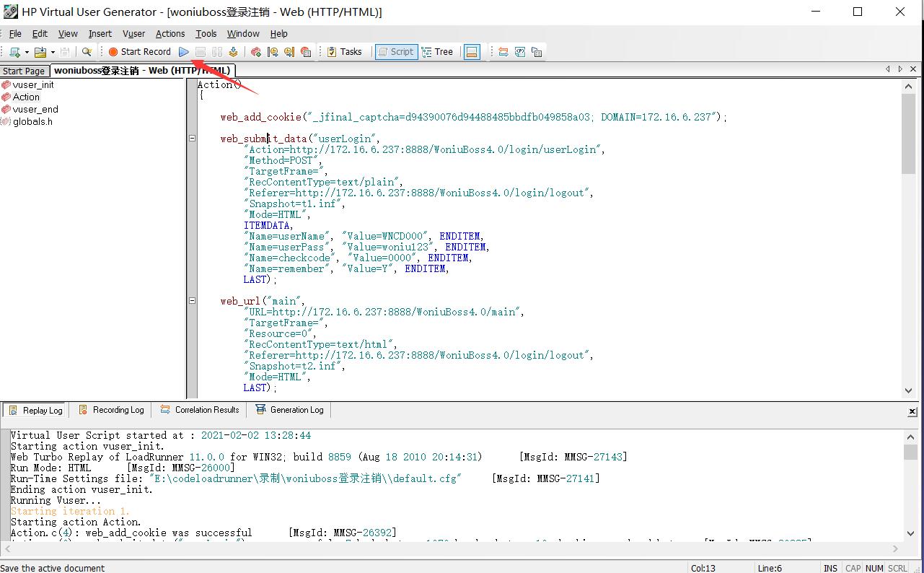Open the Replay Log tab

coord(36,410)
